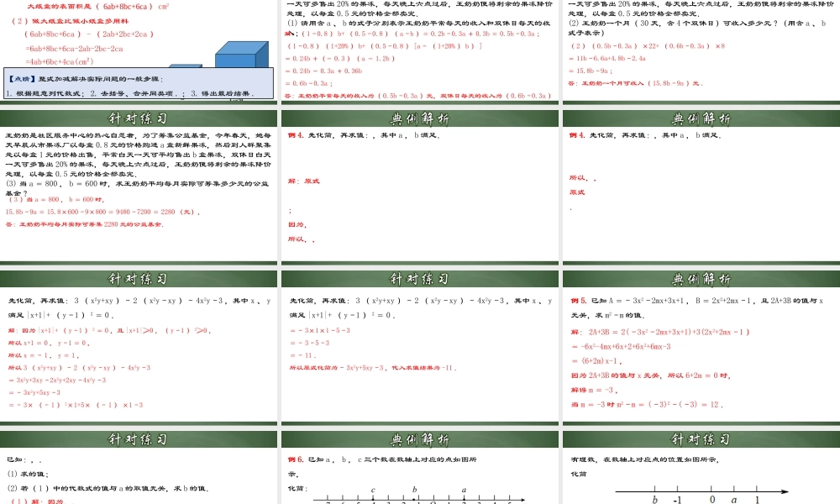The image size is (840, 504).
Task: Select the red answer line with 2280元
Action: (84, 224)
